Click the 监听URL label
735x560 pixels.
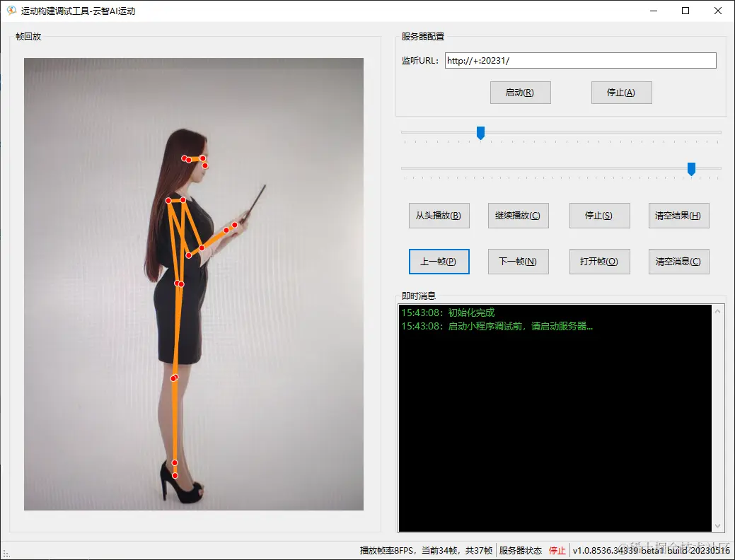pos(420,60)
